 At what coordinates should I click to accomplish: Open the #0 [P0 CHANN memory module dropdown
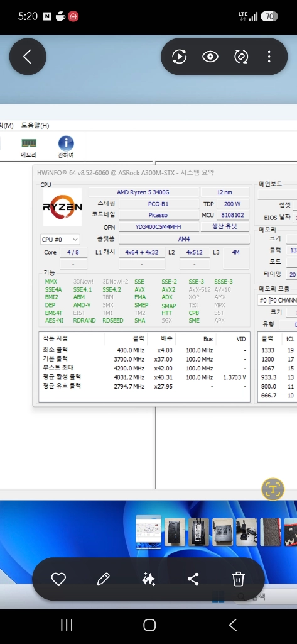tap(278, 300)
